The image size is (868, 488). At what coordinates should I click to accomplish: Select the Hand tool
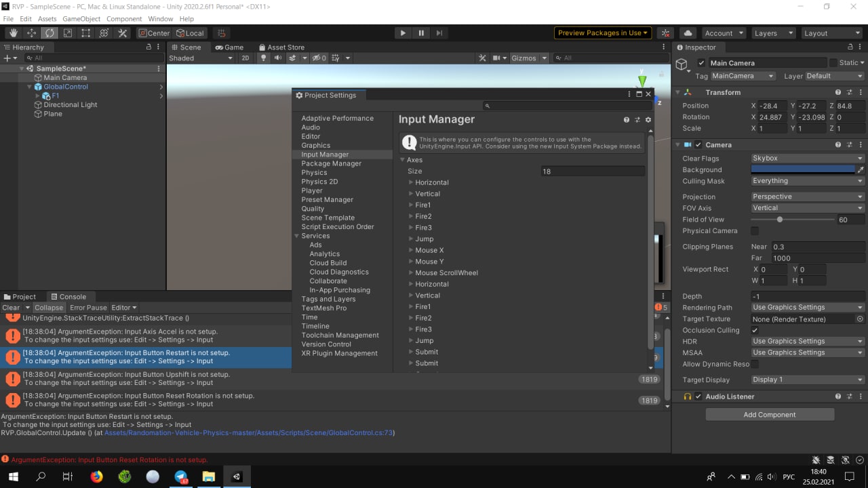(x=13, y=33)
